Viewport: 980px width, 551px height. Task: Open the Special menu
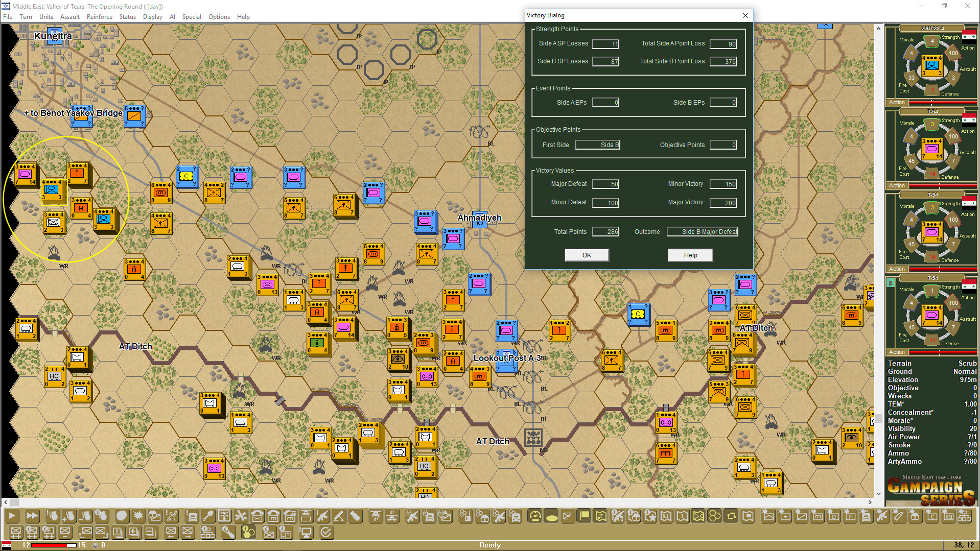click(192, 16)
